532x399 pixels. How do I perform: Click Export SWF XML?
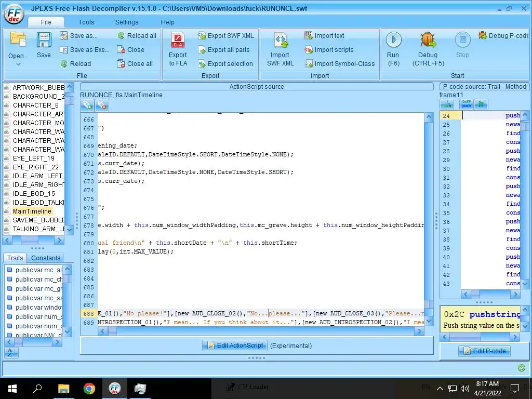(x=226, y=36)
